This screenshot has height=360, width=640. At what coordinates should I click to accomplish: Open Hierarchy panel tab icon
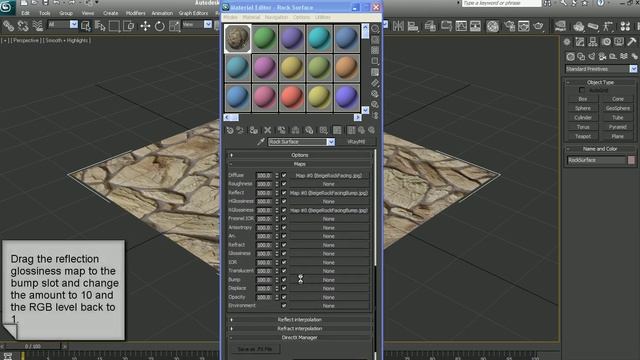pyautogui.click(x=593, y=42)
